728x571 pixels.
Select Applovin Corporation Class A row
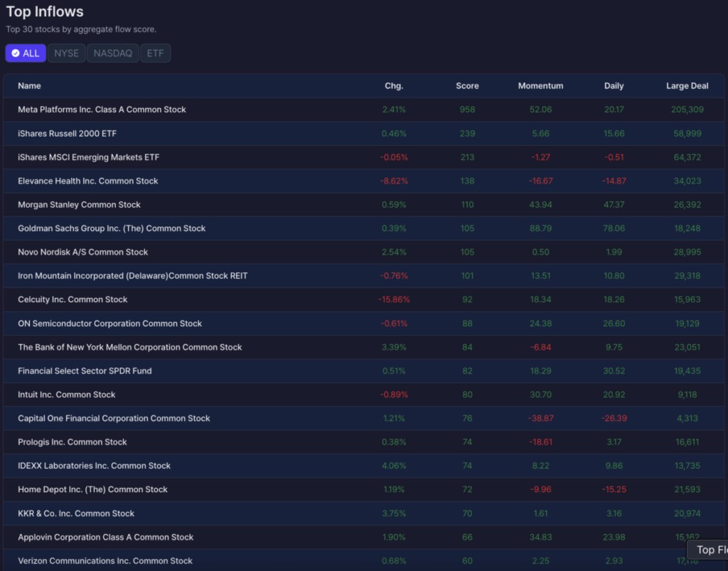point(363,537)
